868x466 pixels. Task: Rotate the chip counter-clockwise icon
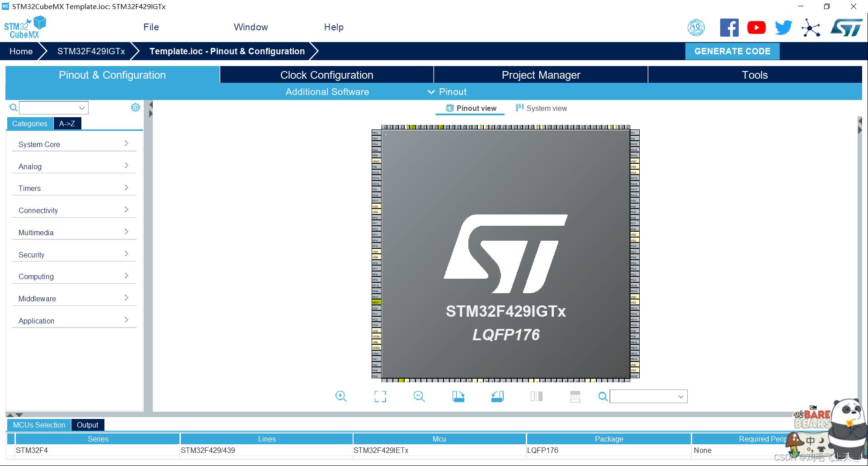pyautogui.click(x=497, y=397)
